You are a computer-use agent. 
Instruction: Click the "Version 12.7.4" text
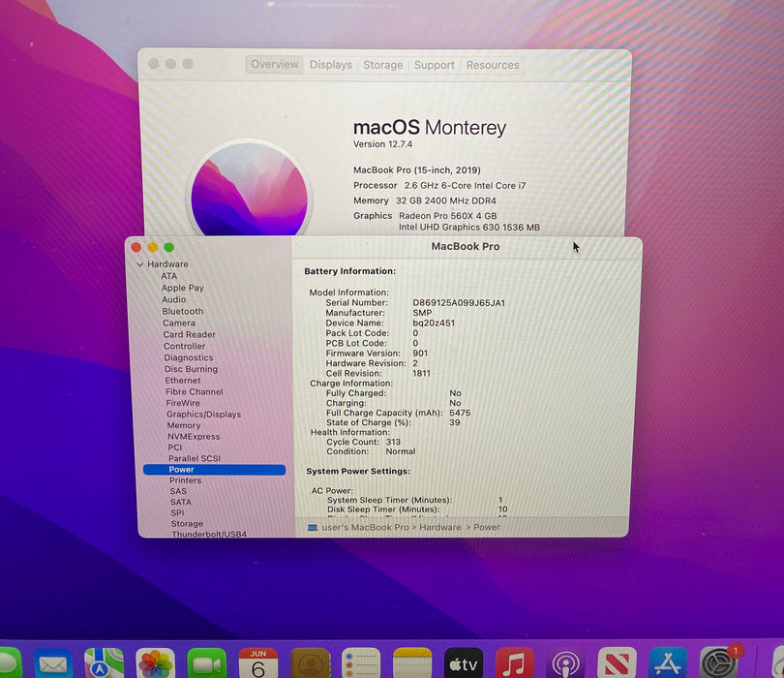coord(382,144)
